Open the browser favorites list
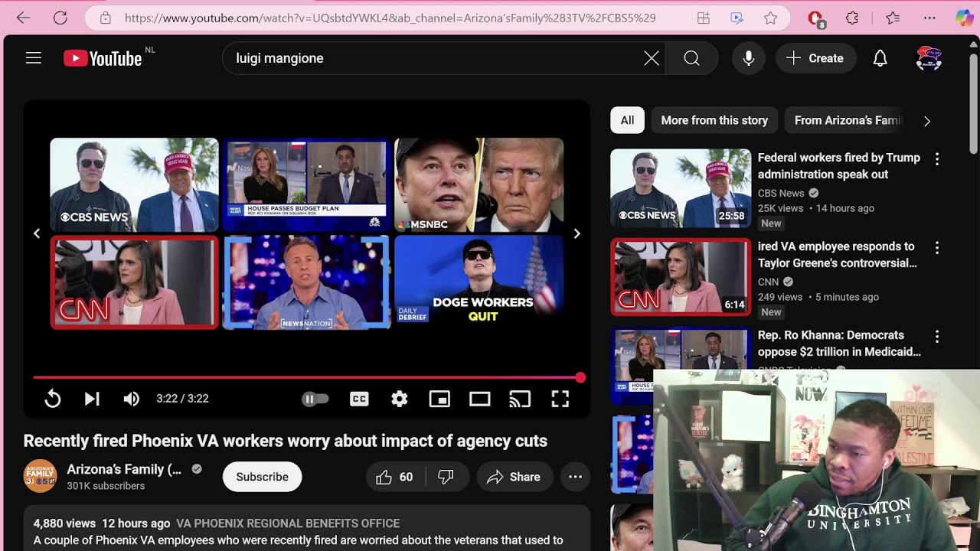 893,18
